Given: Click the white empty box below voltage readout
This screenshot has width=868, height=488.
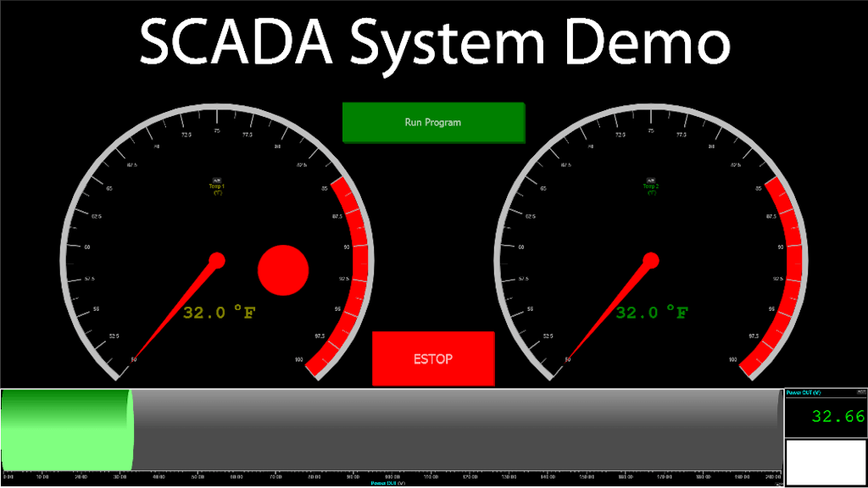Looking at the screenshot, I should pos(826,463).
